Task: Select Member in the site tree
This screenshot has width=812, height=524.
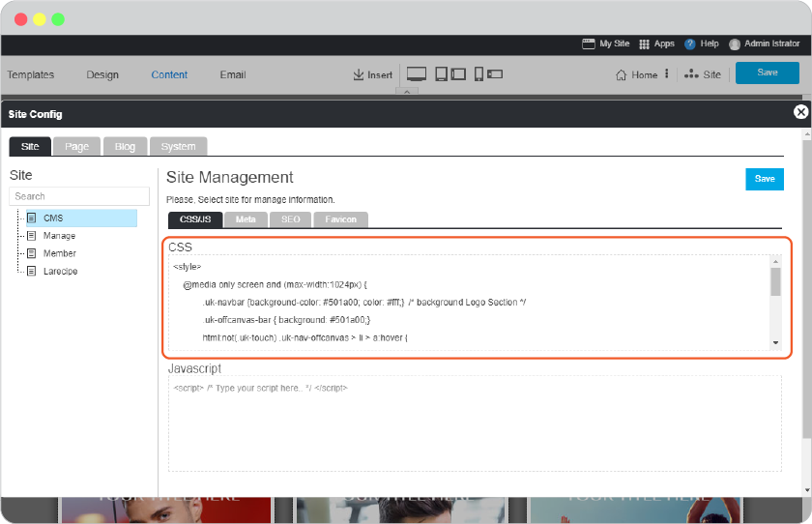Action: pyautogui.click(x=60, y=253)
